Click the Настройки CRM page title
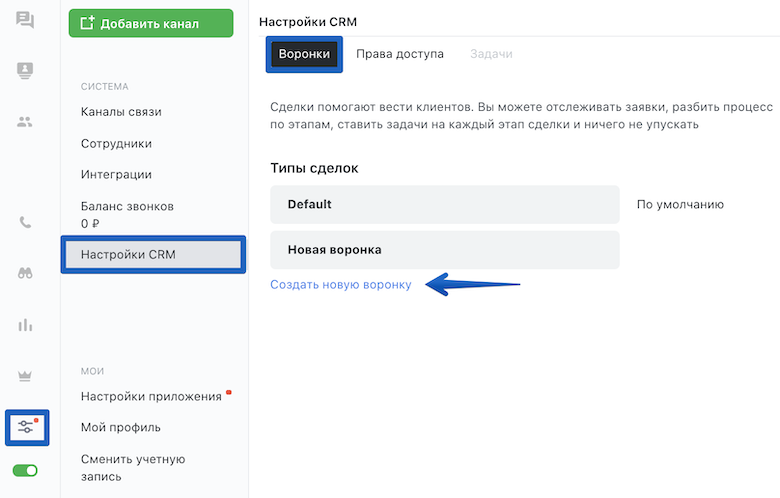The height and width of the screenshot is (498, 780). [x=308, y=22]
